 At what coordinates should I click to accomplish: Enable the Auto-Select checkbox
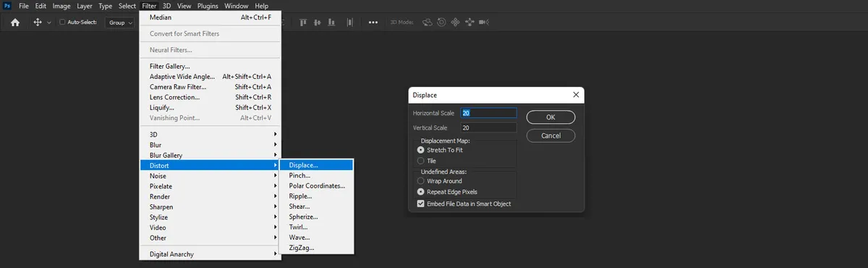point(62,22)
